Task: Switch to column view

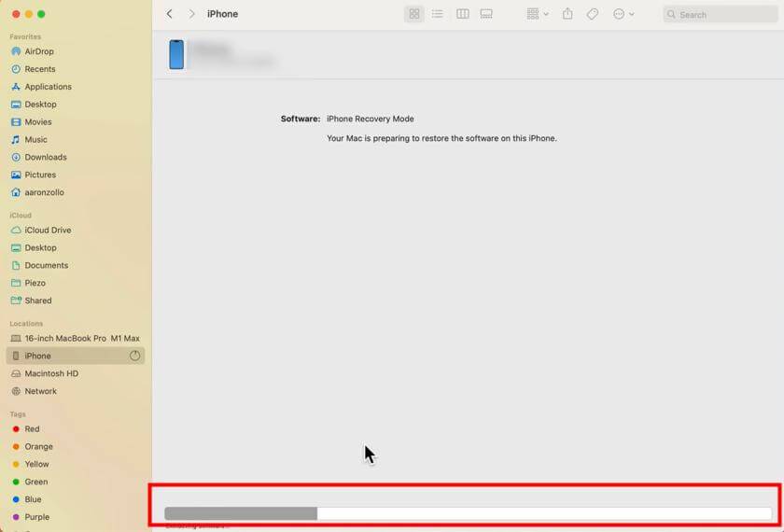Action: click(463, 14)
